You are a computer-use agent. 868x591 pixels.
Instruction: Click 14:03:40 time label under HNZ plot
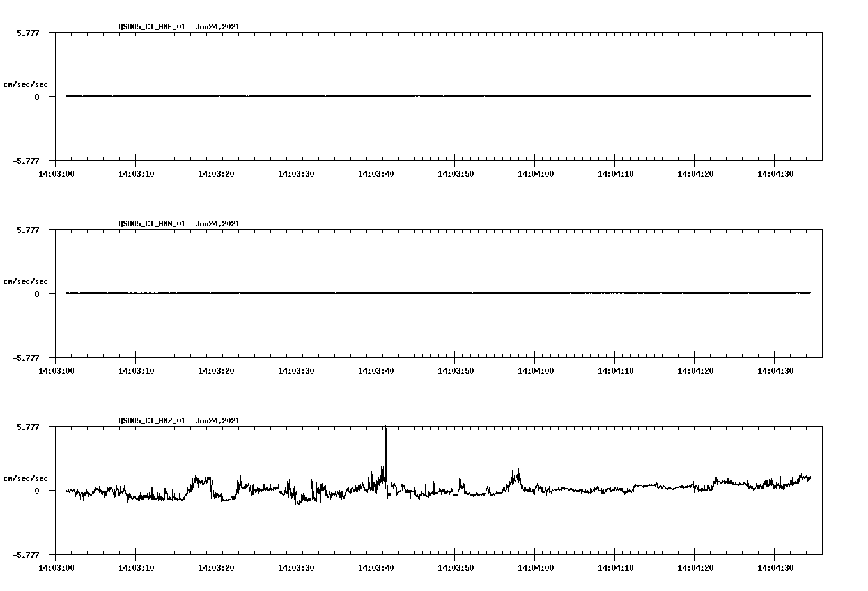click(376, 568)
